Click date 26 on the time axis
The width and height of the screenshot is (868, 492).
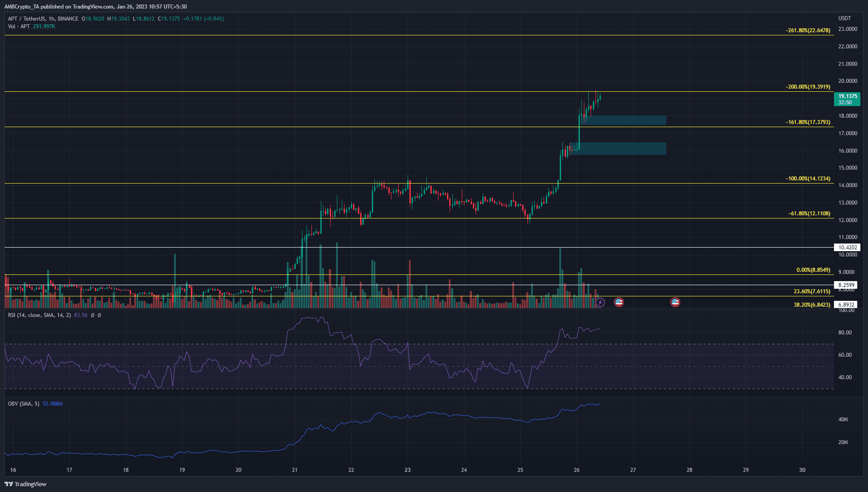577,470
